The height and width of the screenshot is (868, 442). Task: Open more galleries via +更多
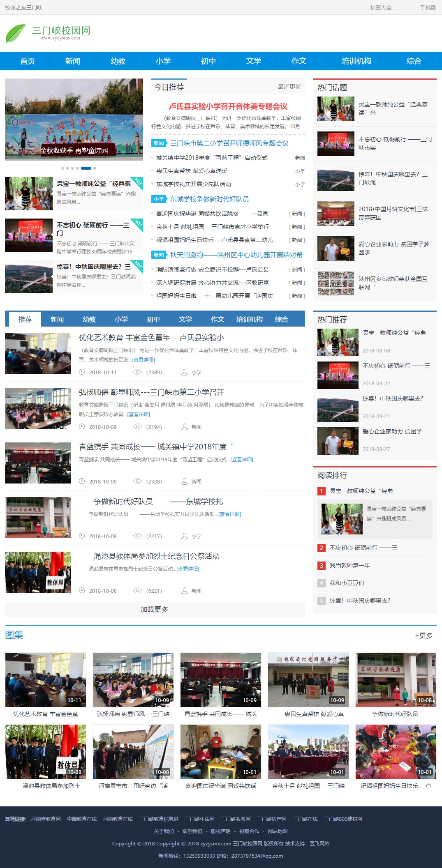423,636
